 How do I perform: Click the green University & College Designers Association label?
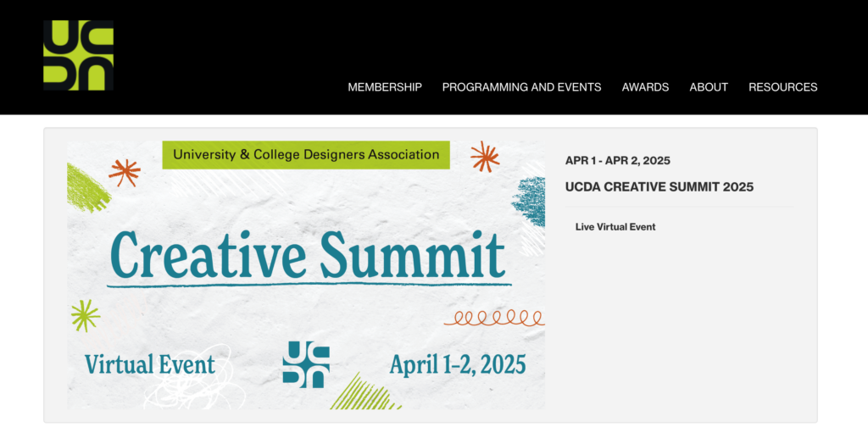click(x=306, y=155)
